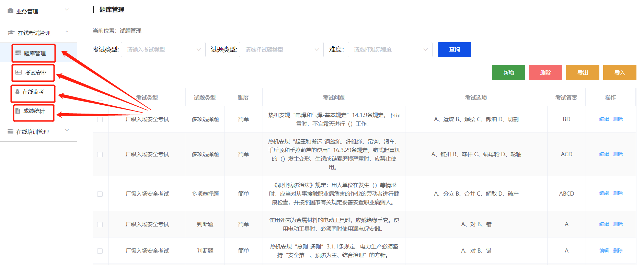Open the 试题类型 dropdown
The image size is (644, 268).
click(x=281, y=50)
